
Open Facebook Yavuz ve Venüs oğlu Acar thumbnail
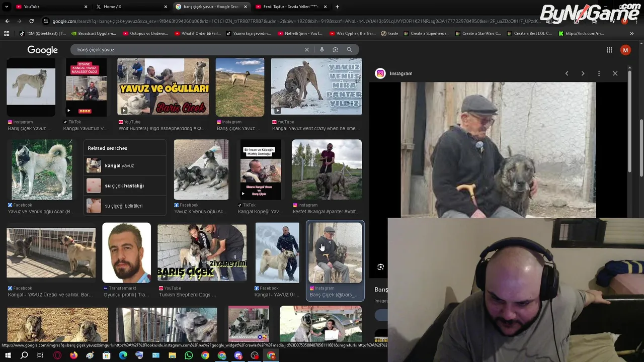point(41,169)
